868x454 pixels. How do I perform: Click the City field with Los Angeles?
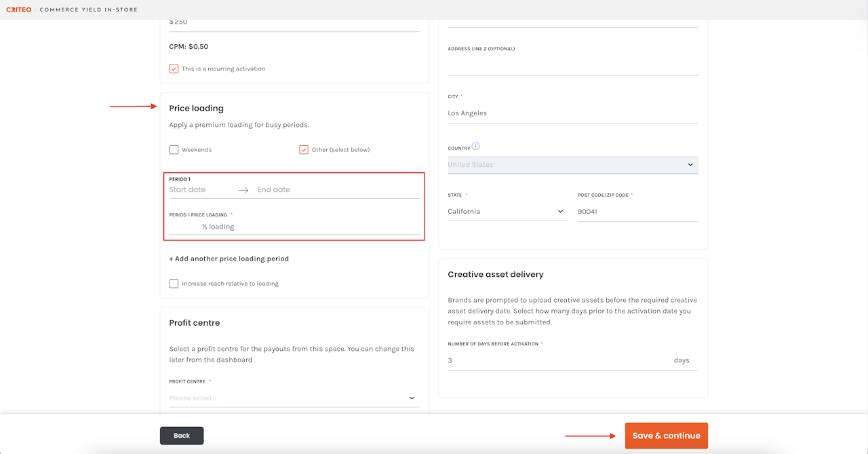click(572, 113)
